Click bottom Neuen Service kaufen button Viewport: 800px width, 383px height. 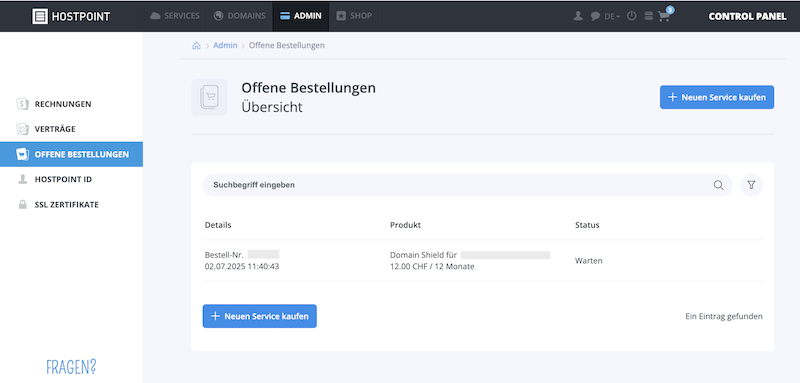click(259, 316)
